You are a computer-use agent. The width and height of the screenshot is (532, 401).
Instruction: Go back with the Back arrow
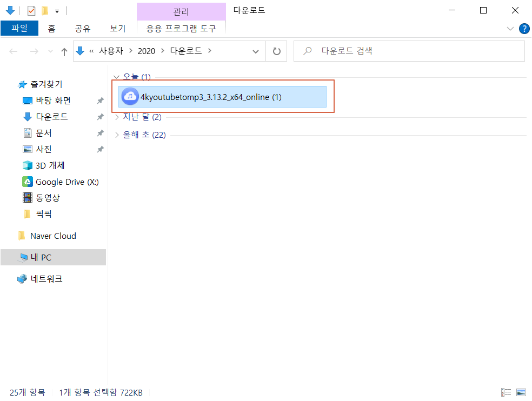pyautogui.click(x=14, y=51)
